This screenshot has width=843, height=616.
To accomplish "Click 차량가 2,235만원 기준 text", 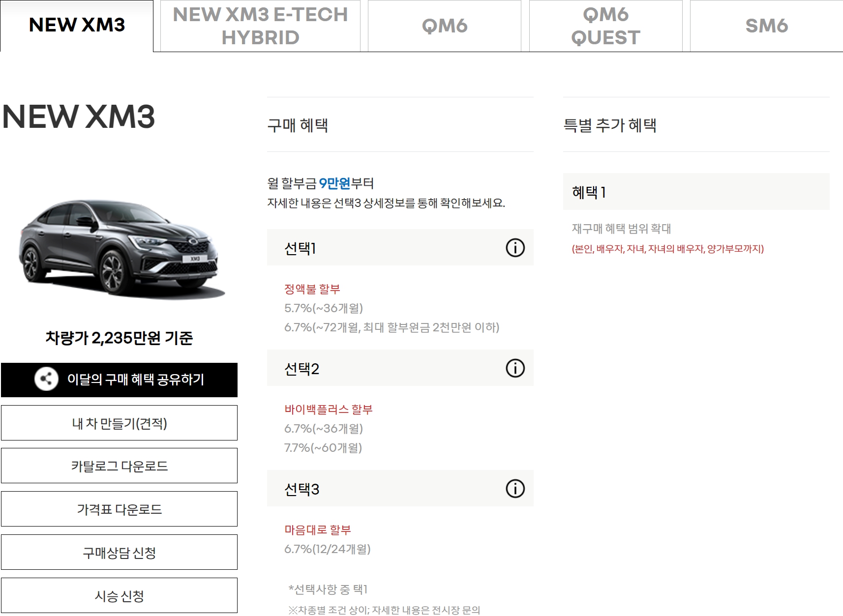I will click(119, 338).
